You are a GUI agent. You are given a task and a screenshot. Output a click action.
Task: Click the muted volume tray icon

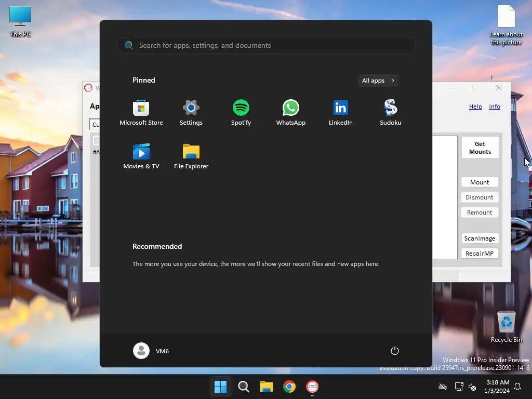click(472, 387)
